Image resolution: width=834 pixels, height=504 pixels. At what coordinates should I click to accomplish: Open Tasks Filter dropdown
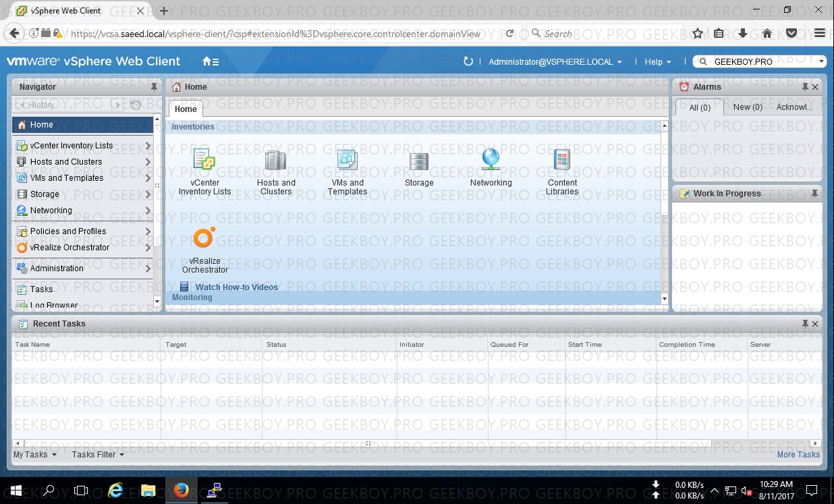pos(98,455)
